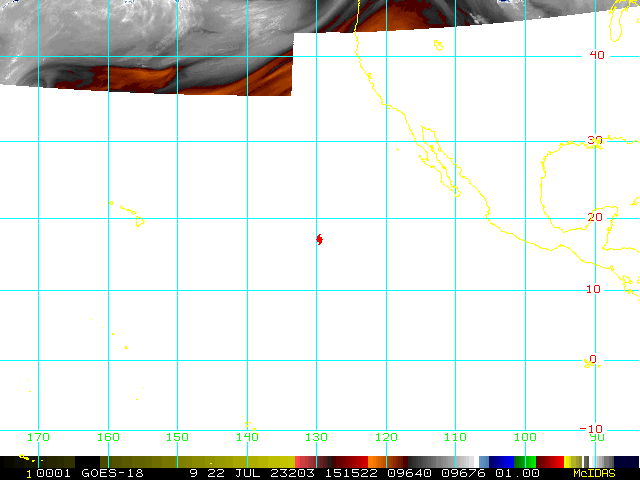The width and height of the screenshot is (640, 480).
Task: Select the yellow McIDAS logo text
Action: tap(594, 473)
